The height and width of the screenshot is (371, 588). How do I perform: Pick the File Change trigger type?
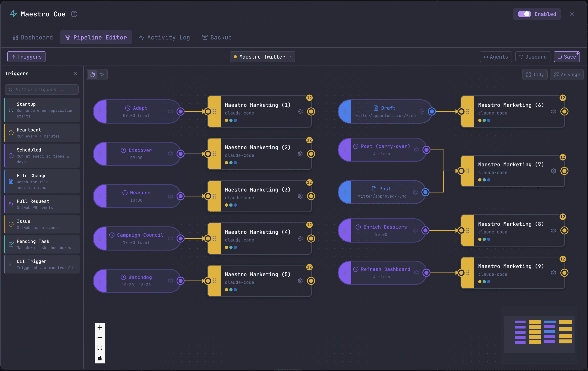(42, 181)
